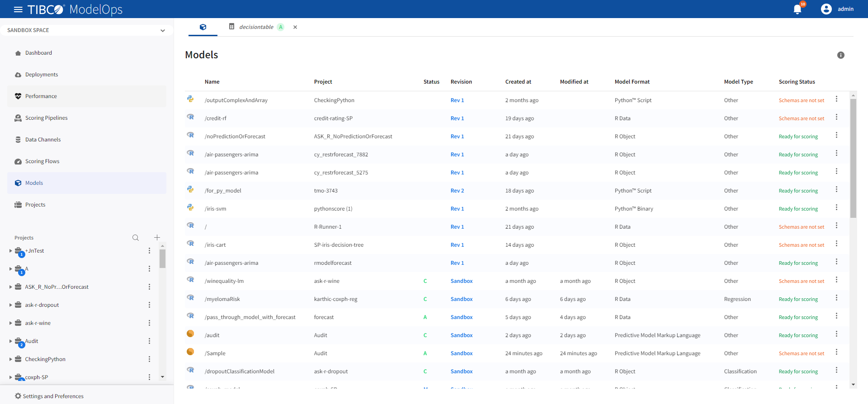Switch to the decisiontable tab
This screenshot has width=868, height=404.
(x=256, y=27)
